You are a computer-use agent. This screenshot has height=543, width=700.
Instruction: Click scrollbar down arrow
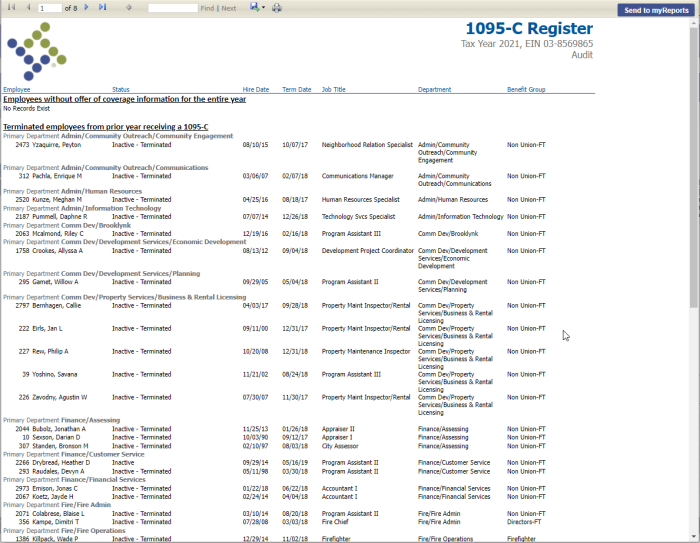(x=694, y=537)
